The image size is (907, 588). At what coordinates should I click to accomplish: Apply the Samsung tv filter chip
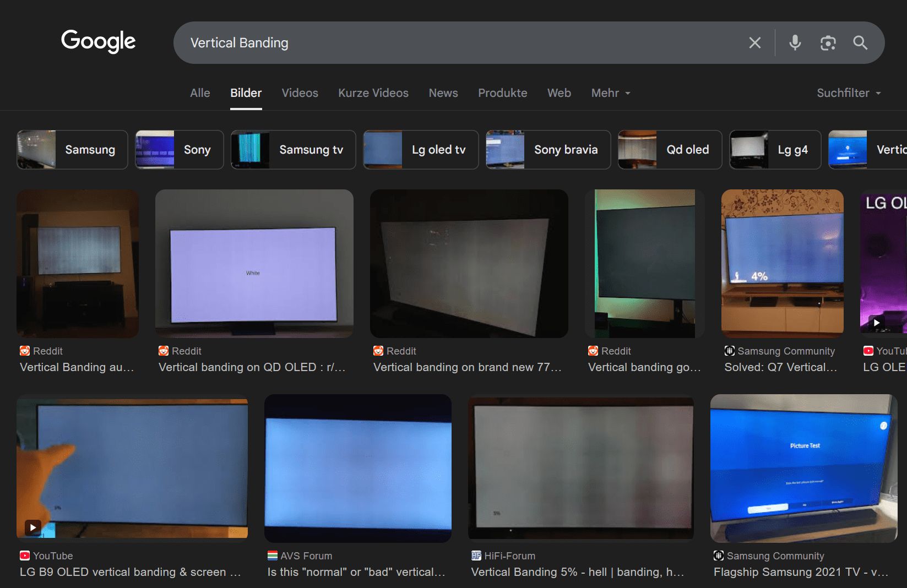(294, 150)
